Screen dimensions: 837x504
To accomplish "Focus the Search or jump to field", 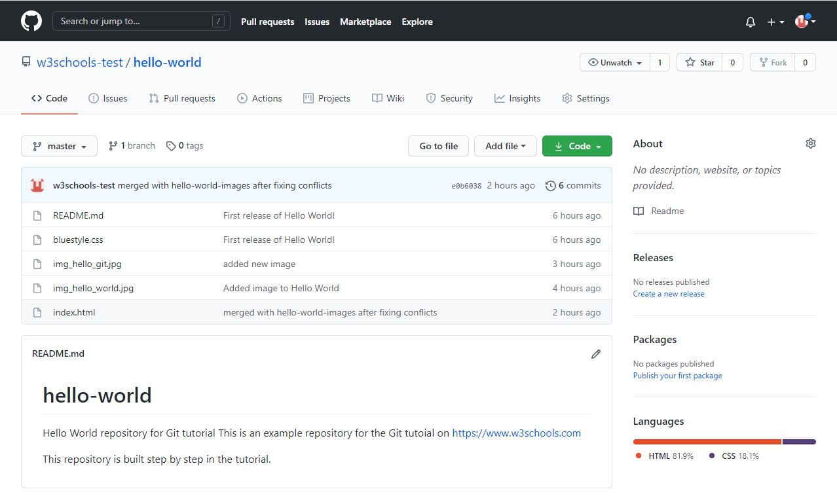I will coord(141,21).
